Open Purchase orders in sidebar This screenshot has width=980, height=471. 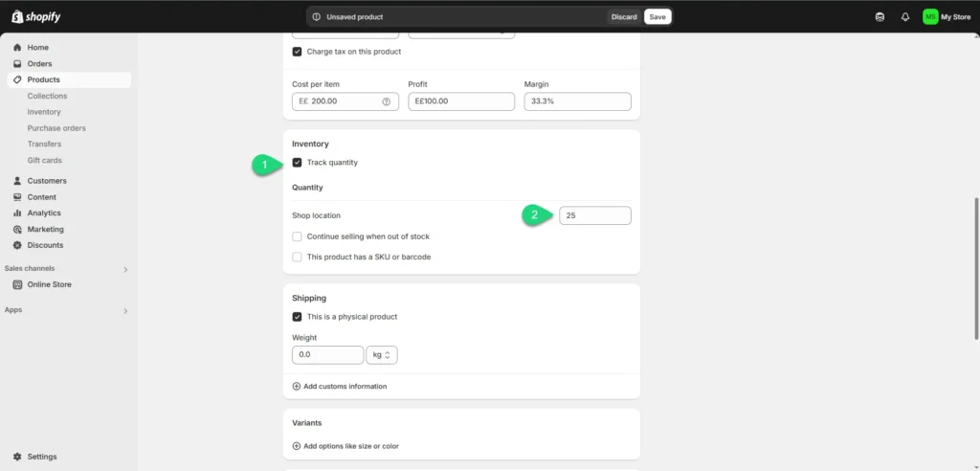[56, 128]
